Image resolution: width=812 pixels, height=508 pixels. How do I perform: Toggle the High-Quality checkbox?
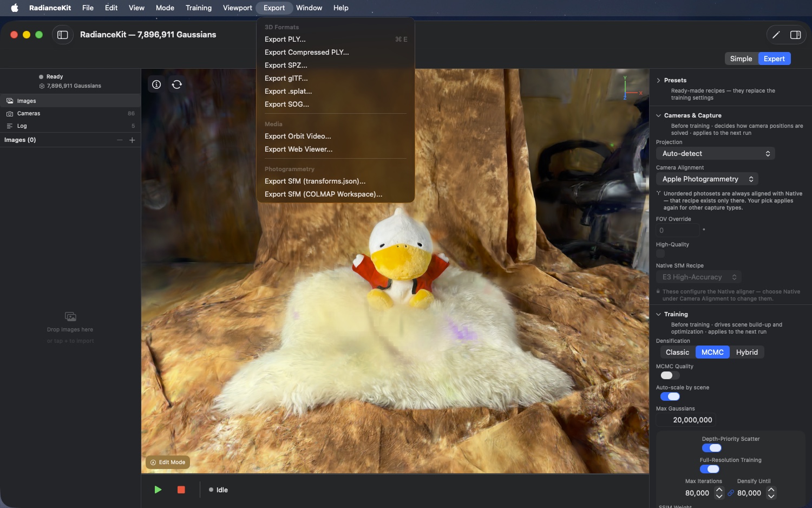tap(660, 253)
